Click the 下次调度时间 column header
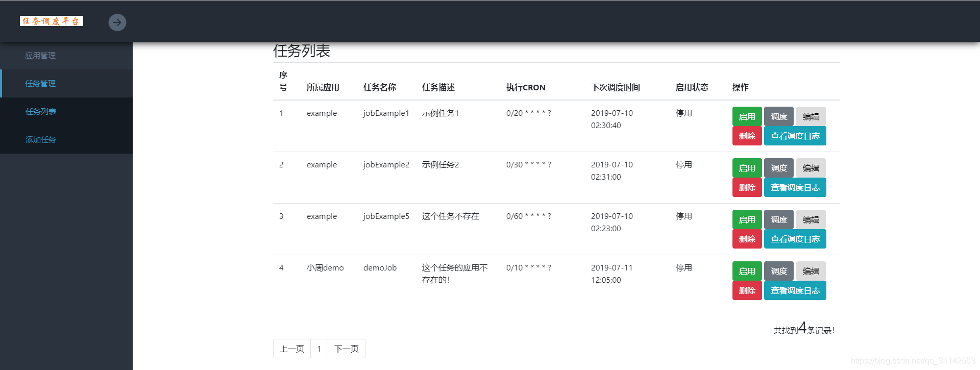The width and height of the screenshot is (980, 370). point(616,87)
